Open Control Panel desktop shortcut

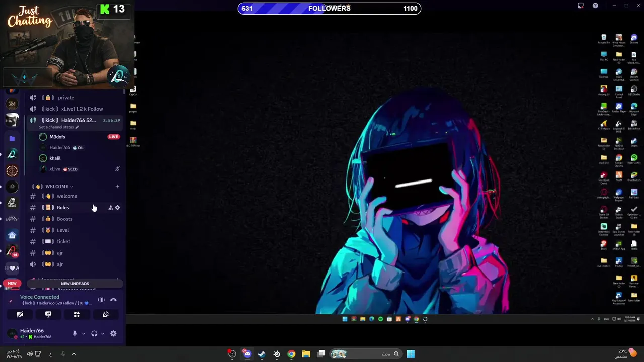click(x=619, y=92)
